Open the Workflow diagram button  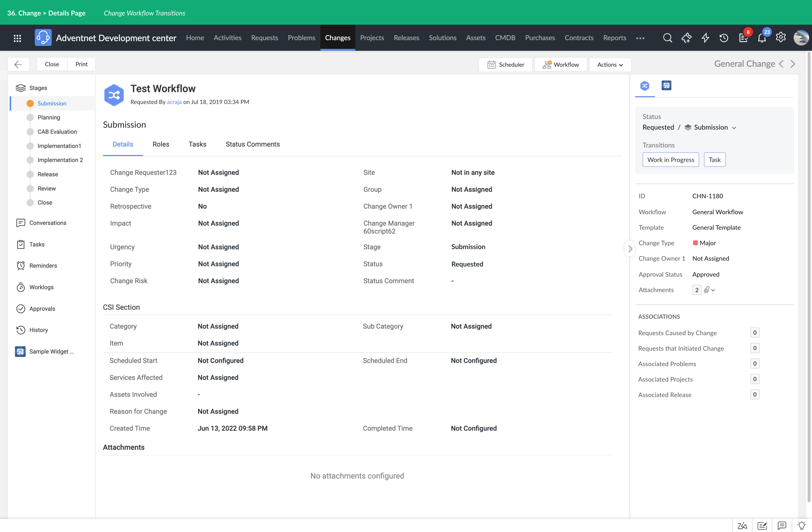[x=561, y=65]
